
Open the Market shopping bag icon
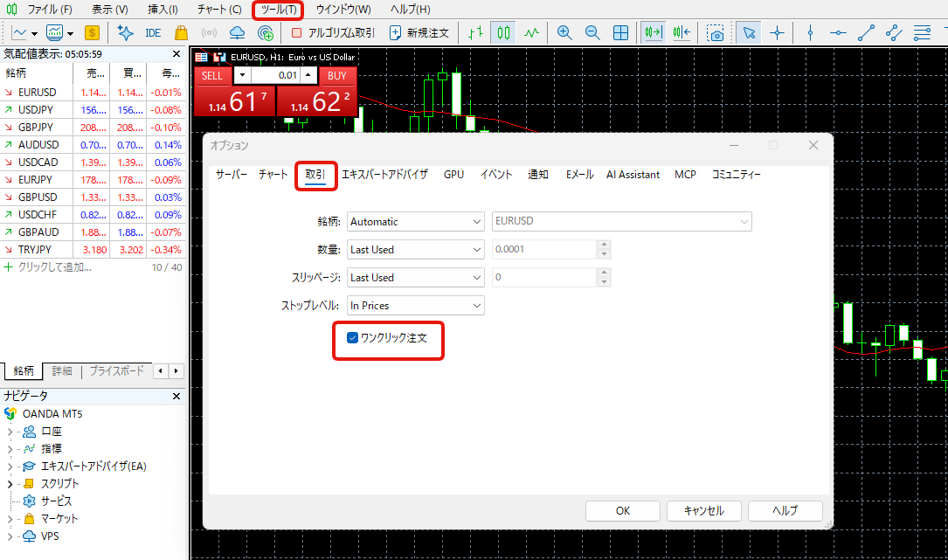[x=181, y=32]
